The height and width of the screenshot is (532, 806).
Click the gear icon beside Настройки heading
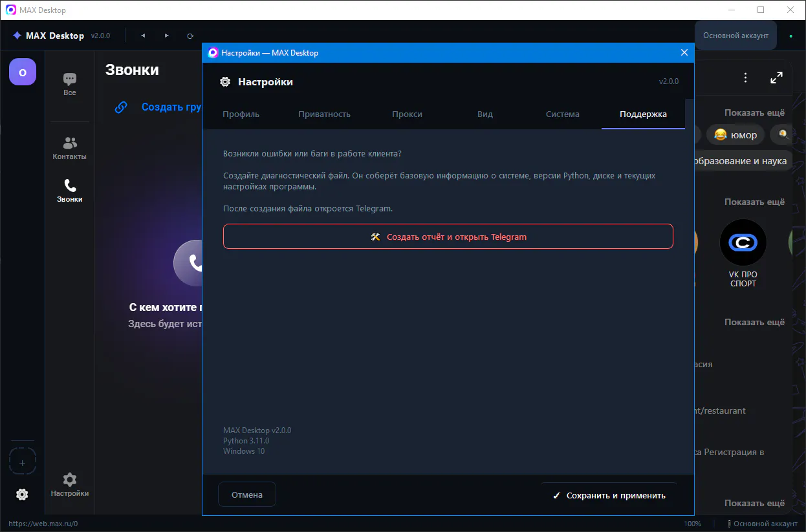point(225,82)
